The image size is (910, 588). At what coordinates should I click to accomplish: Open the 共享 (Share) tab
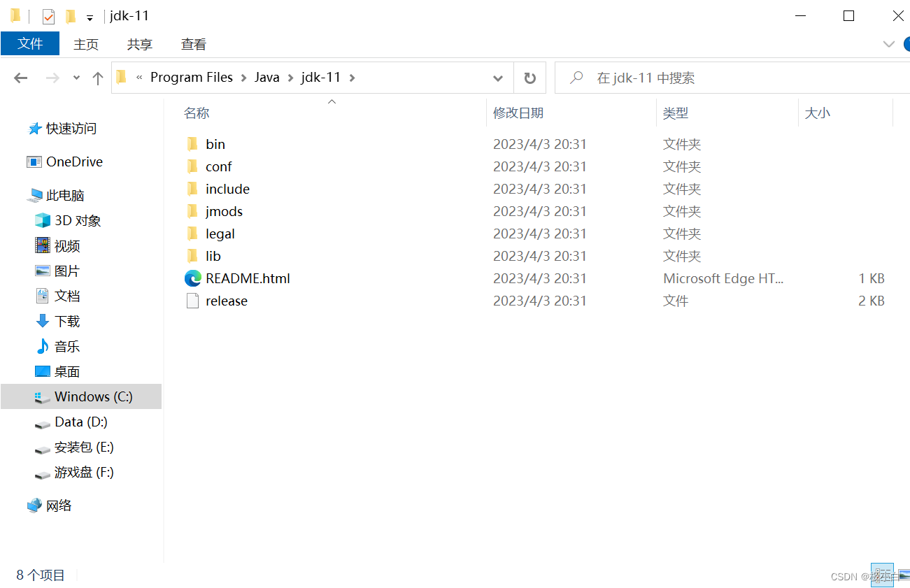(x=140, y=44)
